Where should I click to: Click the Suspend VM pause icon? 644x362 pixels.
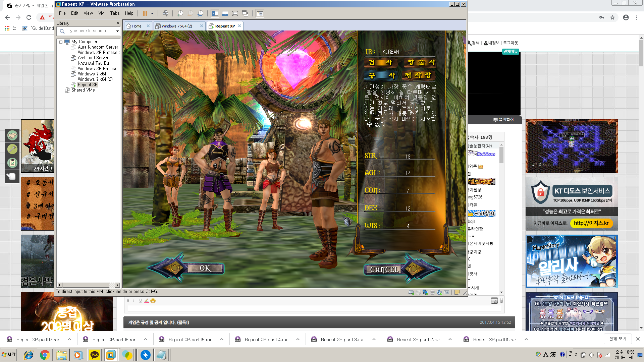145,13
